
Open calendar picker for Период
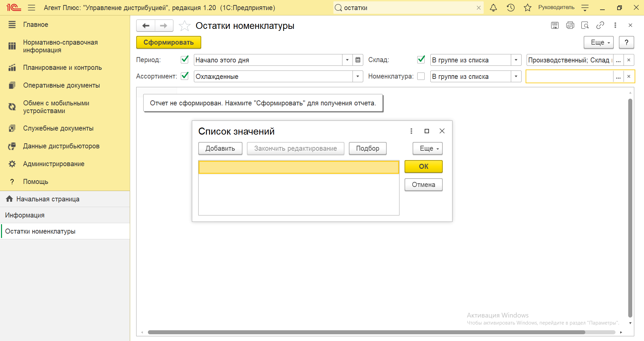358,60
